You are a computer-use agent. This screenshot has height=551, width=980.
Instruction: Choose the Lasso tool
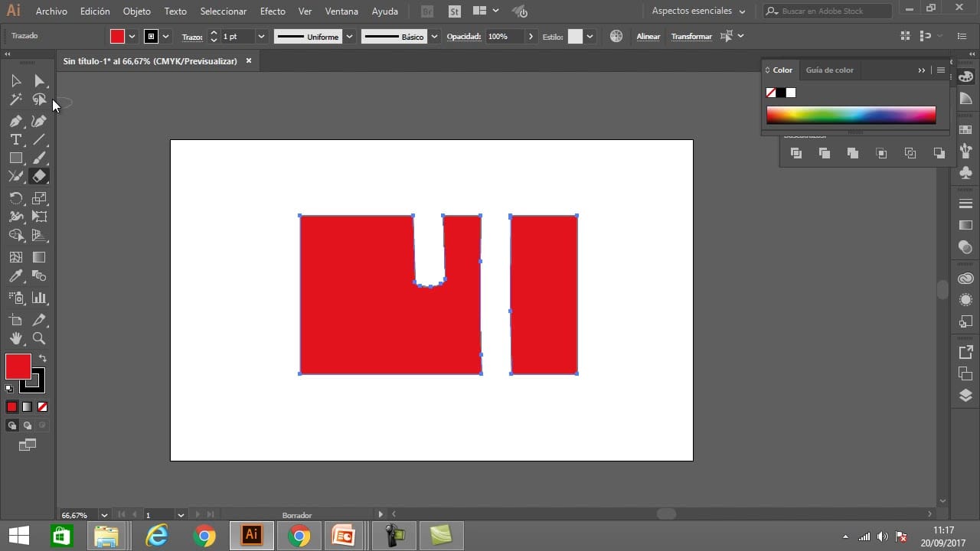tap(39, 99)
